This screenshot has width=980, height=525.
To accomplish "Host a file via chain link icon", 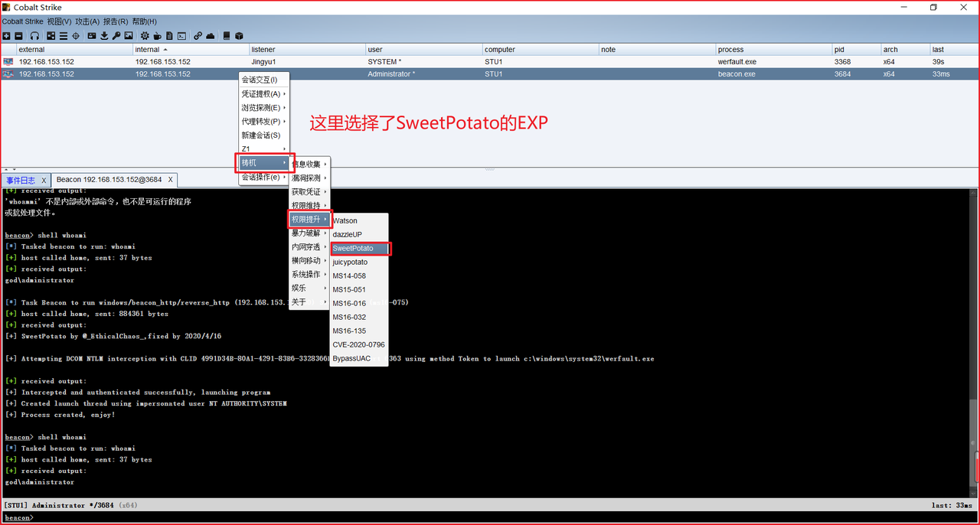I will click(x=198, y=36).
